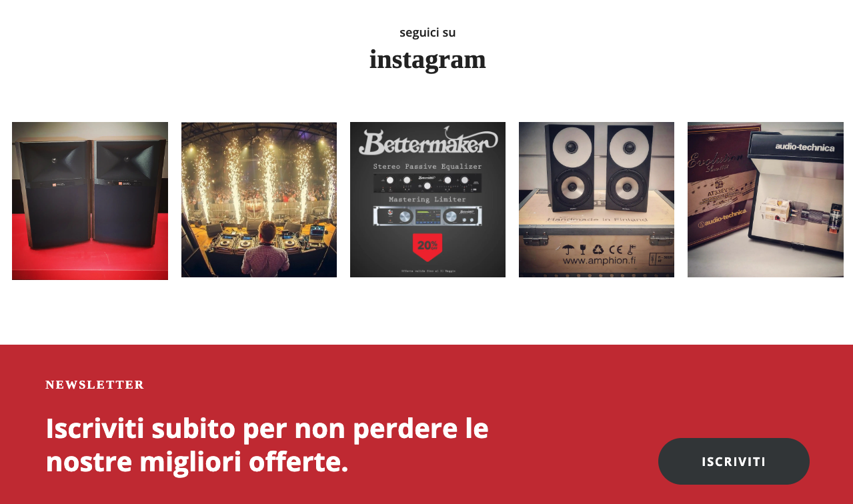Open the JBL speakers Instagram post
This screenshot has height=504, width=853.
(90, 201)
